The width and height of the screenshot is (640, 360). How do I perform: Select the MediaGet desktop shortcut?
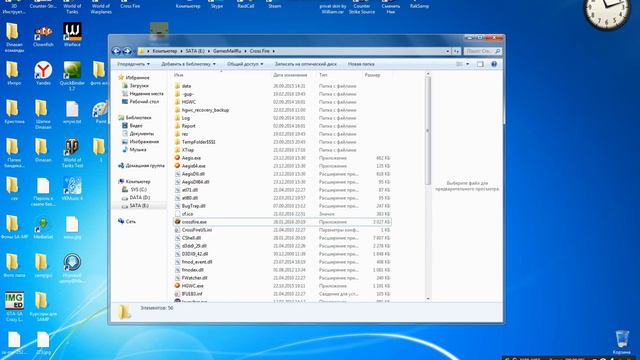tap(43, 228)
